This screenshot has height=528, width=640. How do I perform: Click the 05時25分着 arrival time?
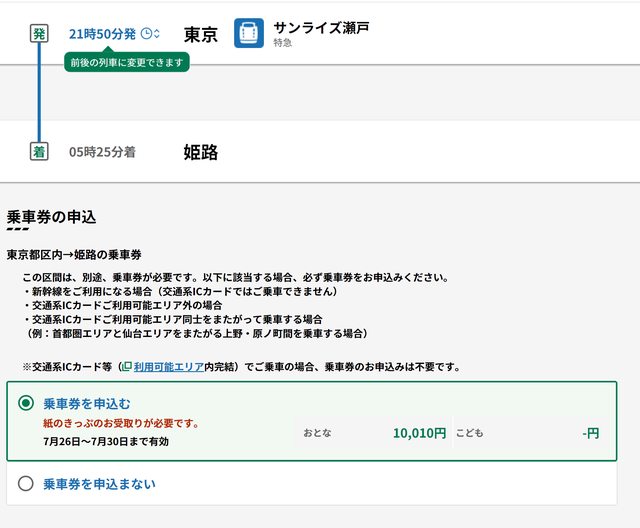tap(102, 152)
